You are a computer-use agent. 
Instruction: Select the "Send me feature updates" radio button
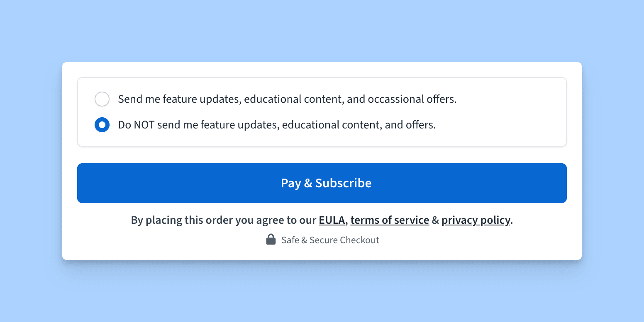[102, 99]
